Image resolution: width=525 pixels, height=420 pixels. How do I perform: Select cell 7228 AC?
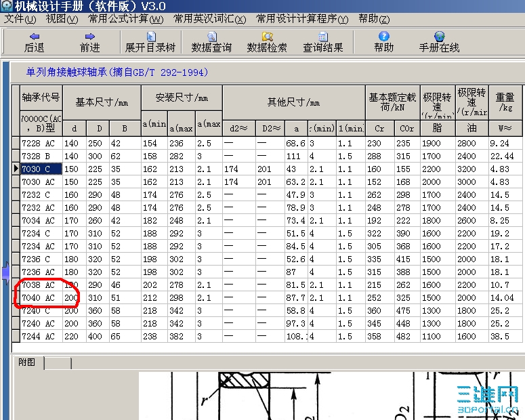(41, 144)
